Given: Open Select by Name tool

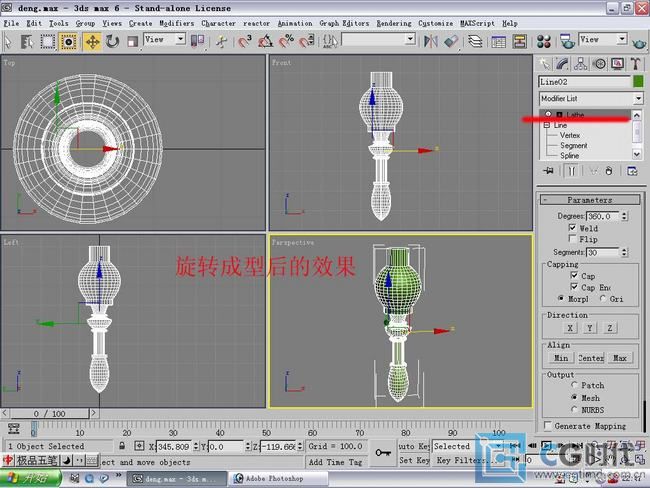Looking at the screenshot, I should [27, 41].
